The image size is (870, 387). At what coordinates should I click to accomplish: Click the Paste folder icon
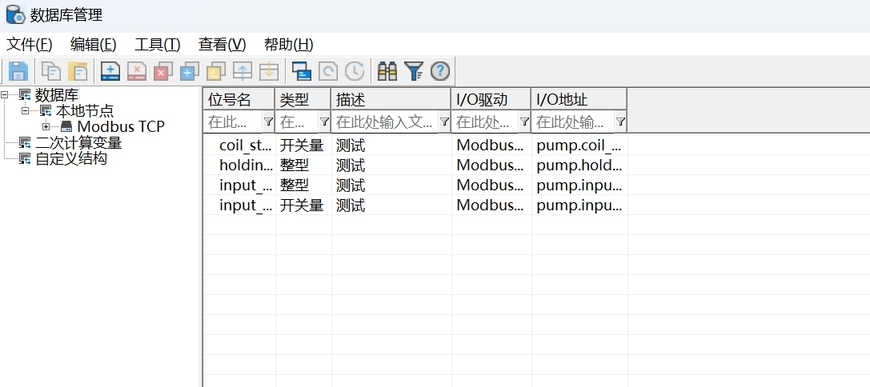(78, 71)
